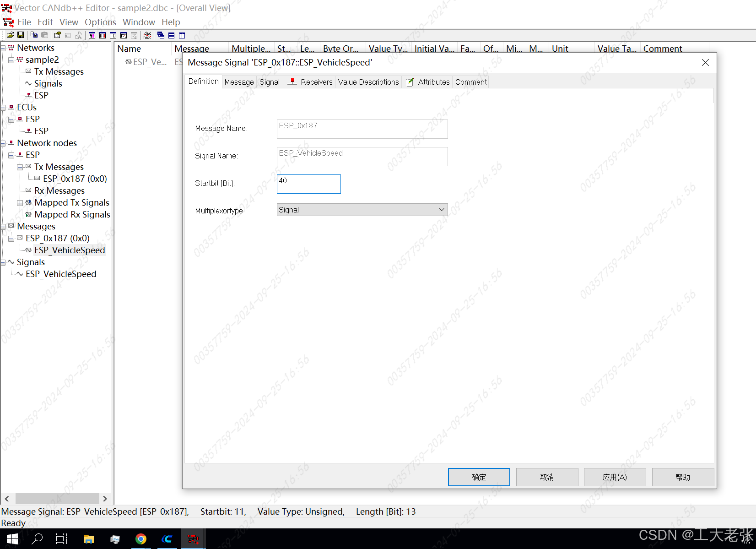Collapse the Signals root tree node

[x=3, y=262]
